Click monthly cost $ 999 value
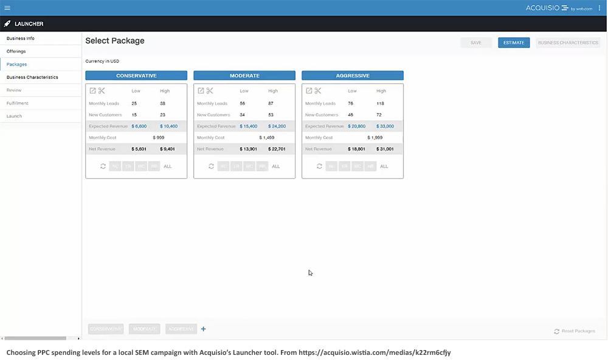The height and width of the screenshot is (364, 608). (x=158, y=137)
